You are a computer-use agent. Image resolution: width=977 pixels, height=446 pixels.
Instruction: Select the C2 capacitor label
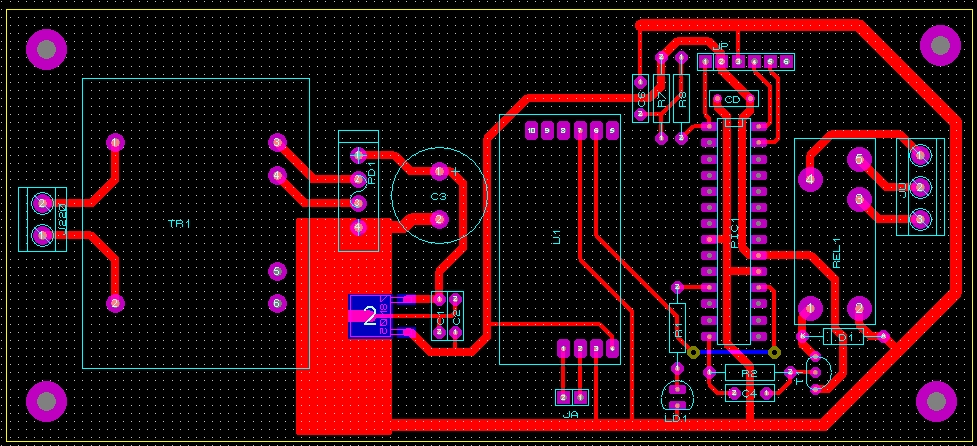click(x=455, y=316)
